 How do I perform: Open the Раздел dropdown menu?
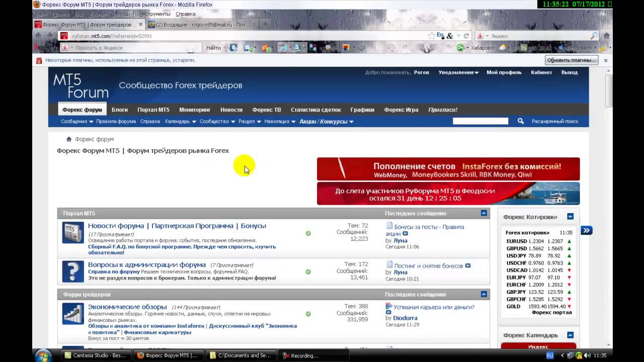pyautogui.click(x=250, y=121)
